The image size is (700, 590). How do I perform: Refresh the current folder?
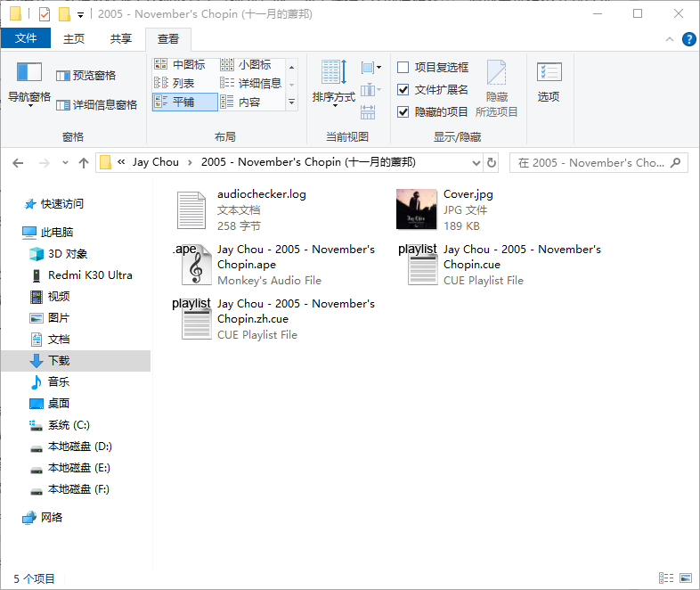tap(492, 163)
